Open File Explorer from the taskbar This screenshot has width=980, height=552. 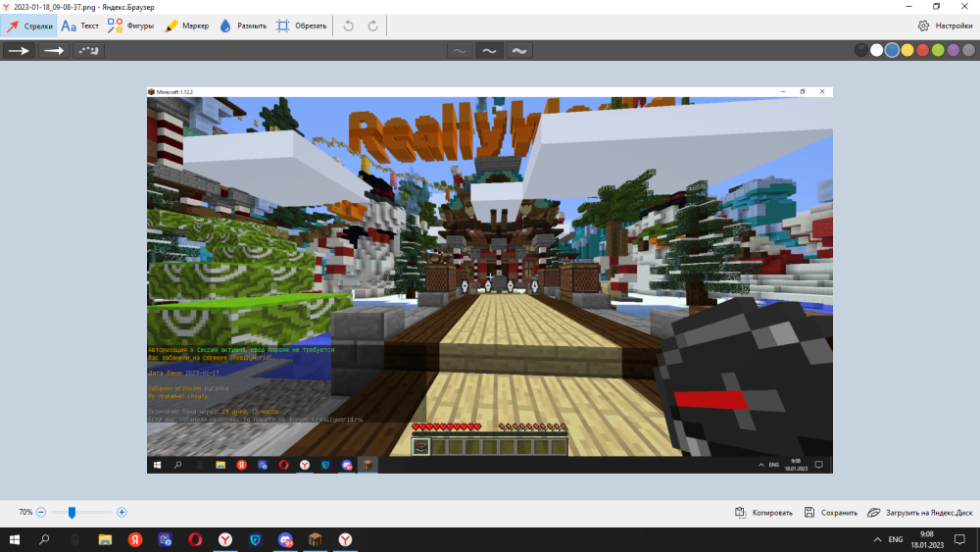(105, 539)
